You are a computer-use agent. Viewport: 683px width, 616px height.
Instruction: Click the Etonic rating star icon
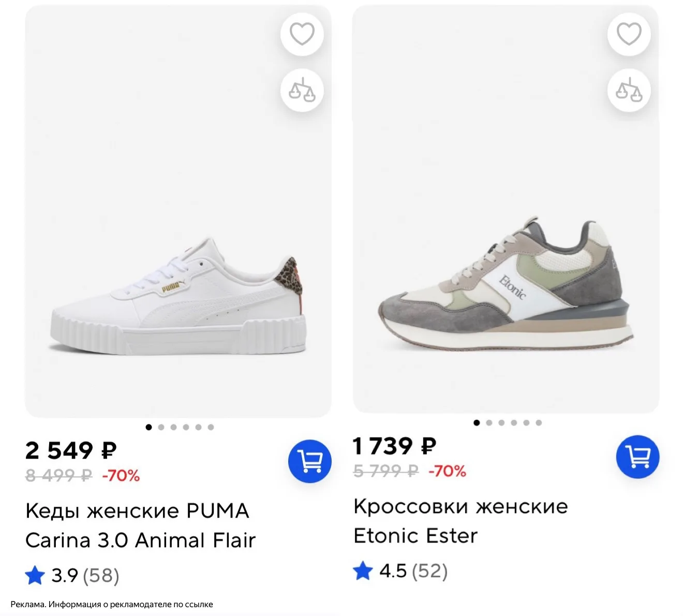(363, 571)
